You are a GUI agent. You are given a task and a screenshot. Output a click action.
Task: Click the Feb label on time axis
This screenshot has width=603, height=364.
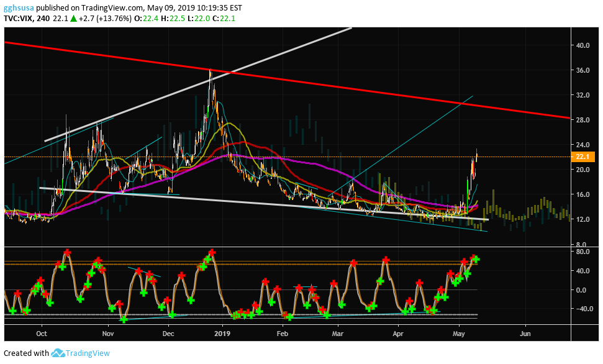283,334
